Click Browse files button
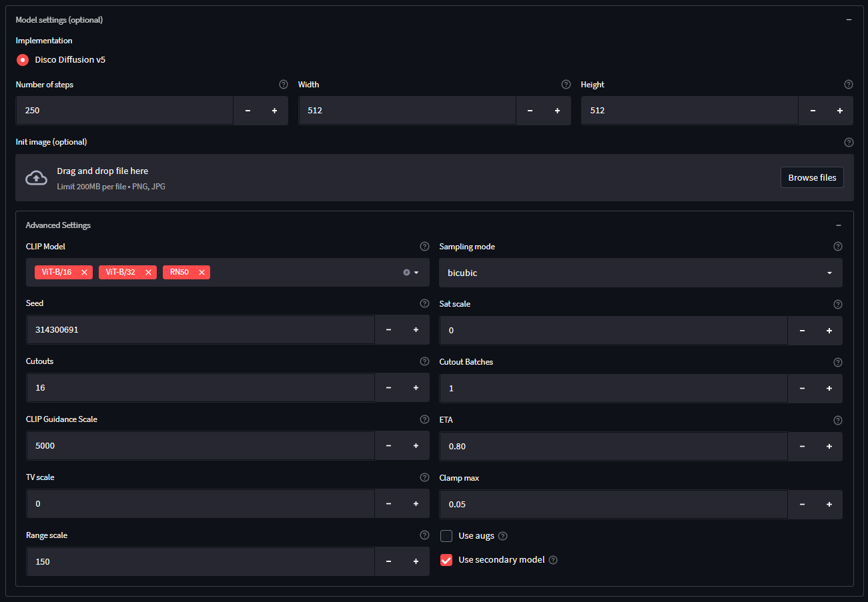 (x=812, y=177)
